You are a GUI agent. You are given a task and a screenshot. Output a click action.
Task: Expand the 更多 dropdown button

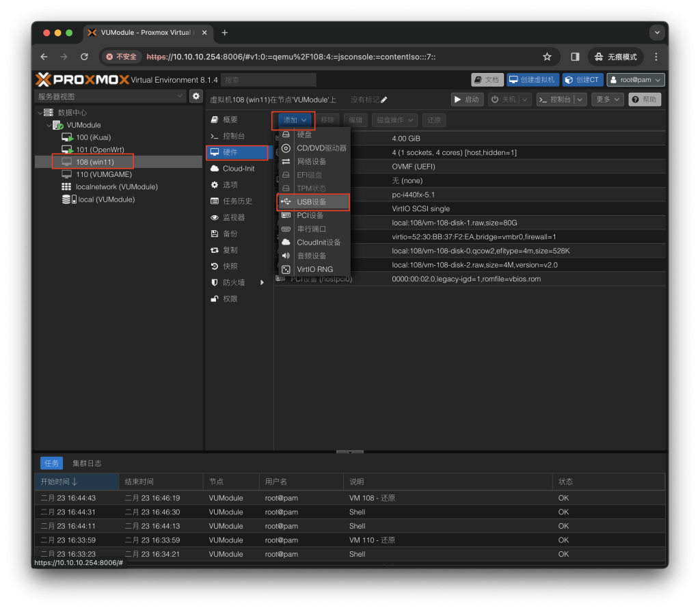(x=608, y=99)
